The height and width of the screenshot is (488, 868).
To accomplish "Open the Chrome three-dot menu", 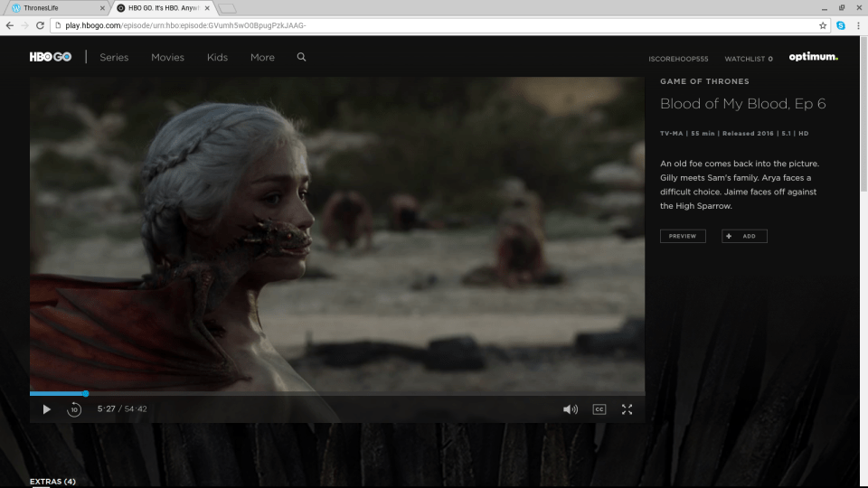I will point(858,25).
